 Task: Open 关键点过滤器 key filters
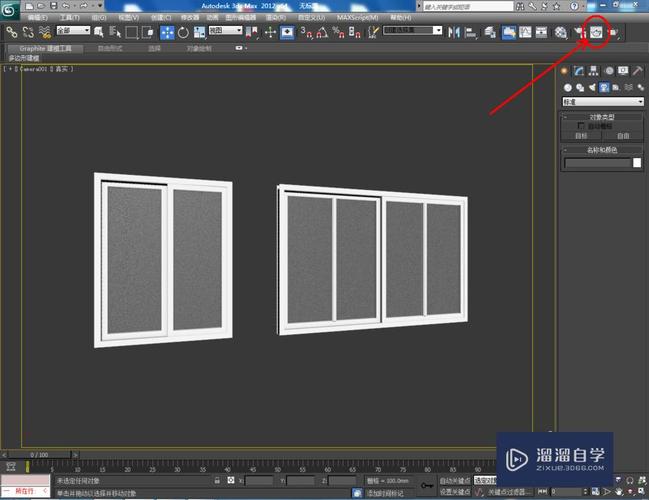[509, 492]
